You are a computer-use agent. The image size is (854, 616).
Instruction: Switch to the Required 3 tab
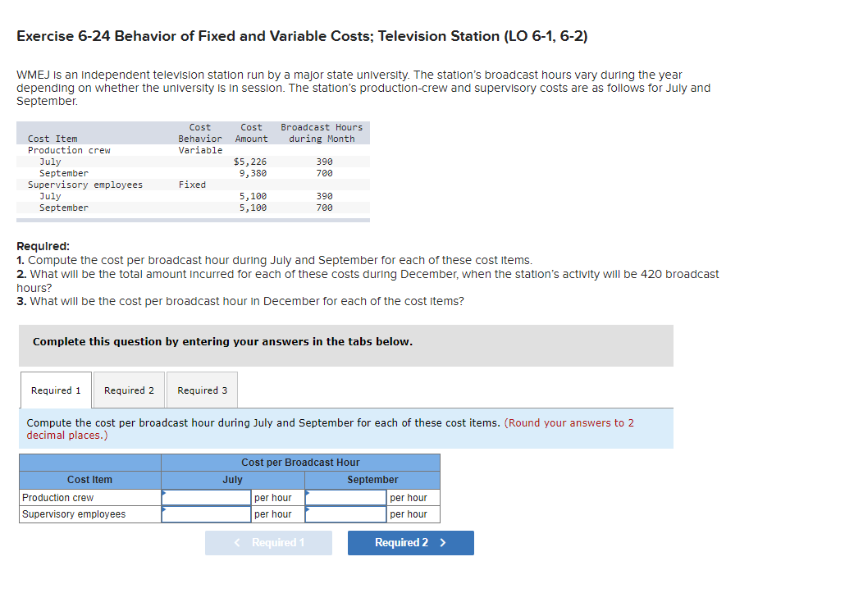(x=202, y=390)
